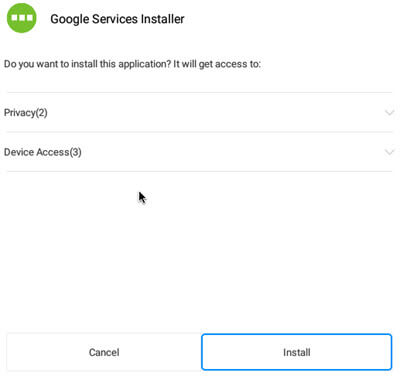Click the three white squares in app icon
Image resolution: width=400 pixels, height=376 pixels.
(22, 17)
